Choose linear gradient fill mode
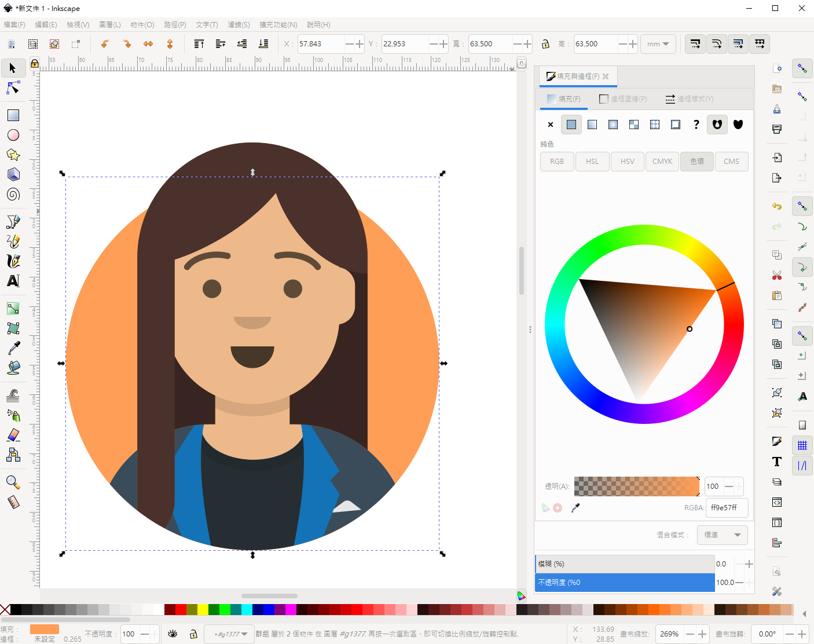Viewport: 814px width, 644px height. click(592, 125)
